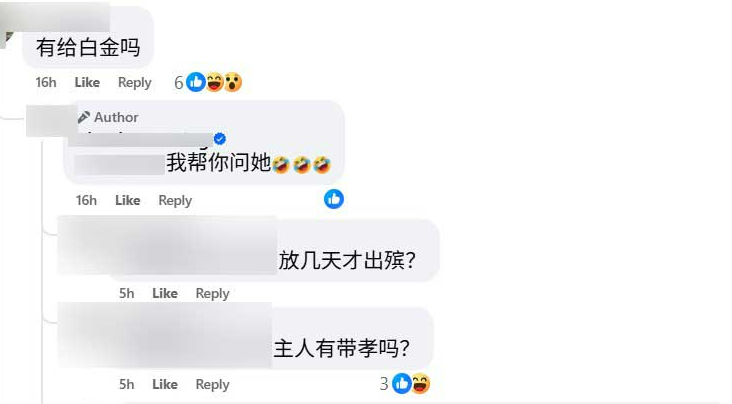
Task: Click the laughing reaction emoji on the 有给白金吗 comment
Action: pos(215,82)
